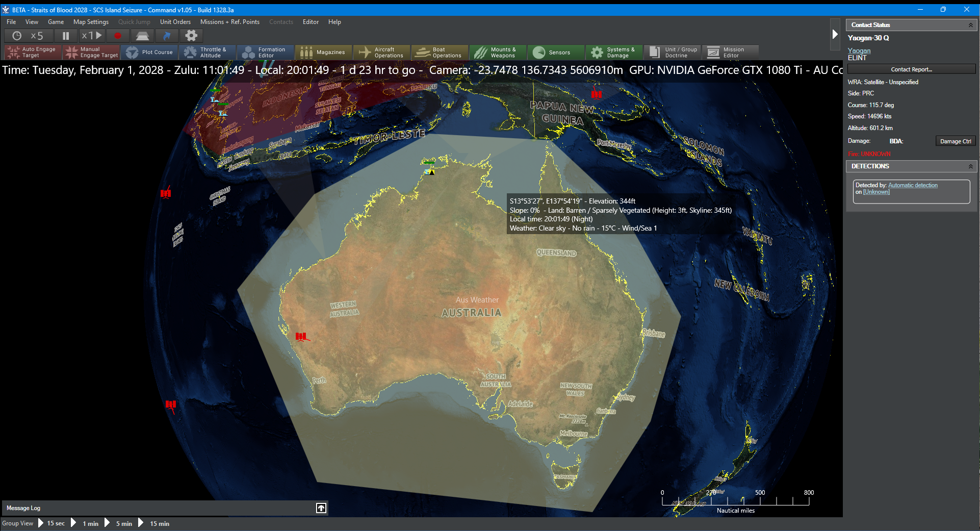Open Missions + Ref. Points menu
This screenshot has width=980, height=531.
tap(229, 22)
